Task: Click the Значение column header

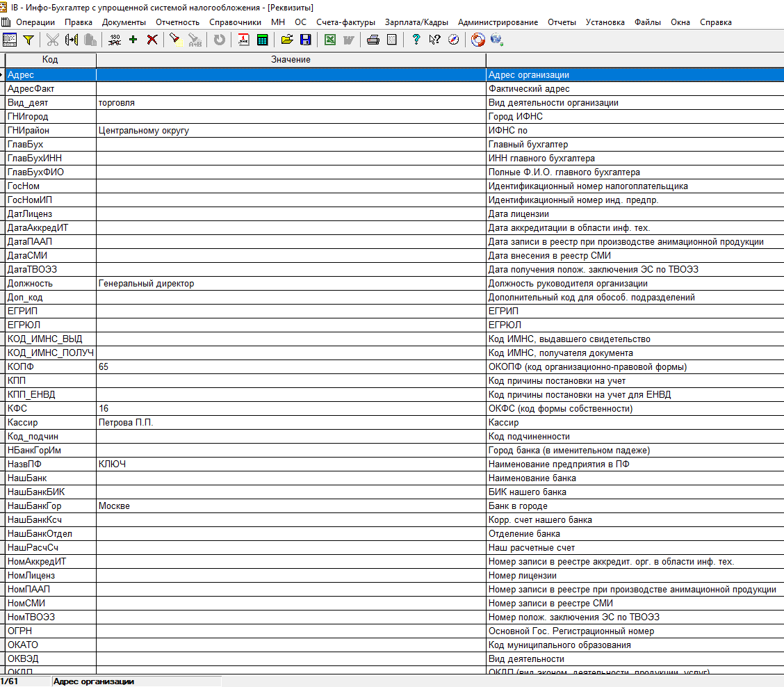Action: pyautogui.click(x=291, y=60)
